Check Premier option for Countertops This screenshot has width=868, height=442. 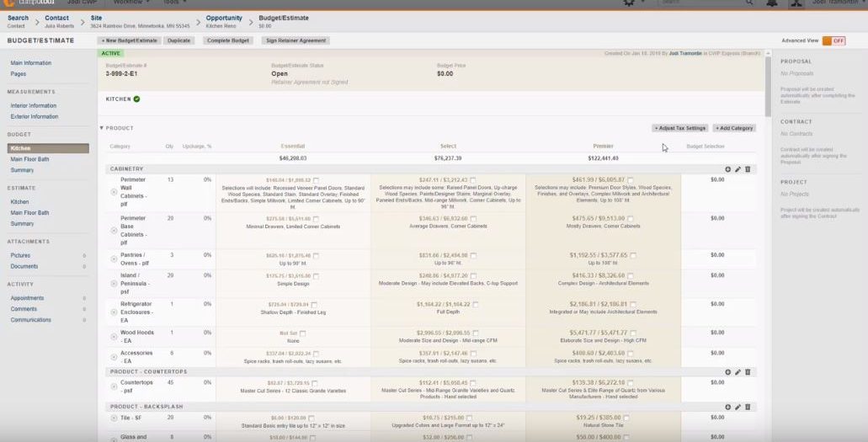[x=627, y=382]
